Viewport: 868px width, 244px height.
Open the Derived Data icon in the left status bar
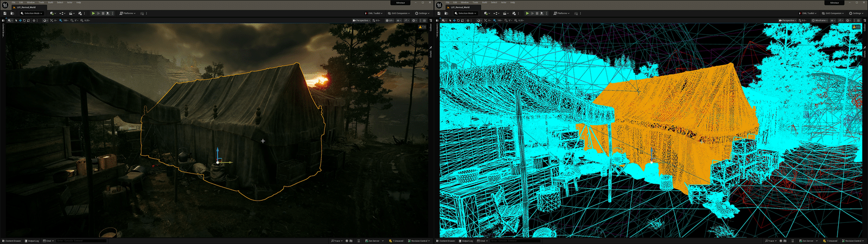[359, 241]
